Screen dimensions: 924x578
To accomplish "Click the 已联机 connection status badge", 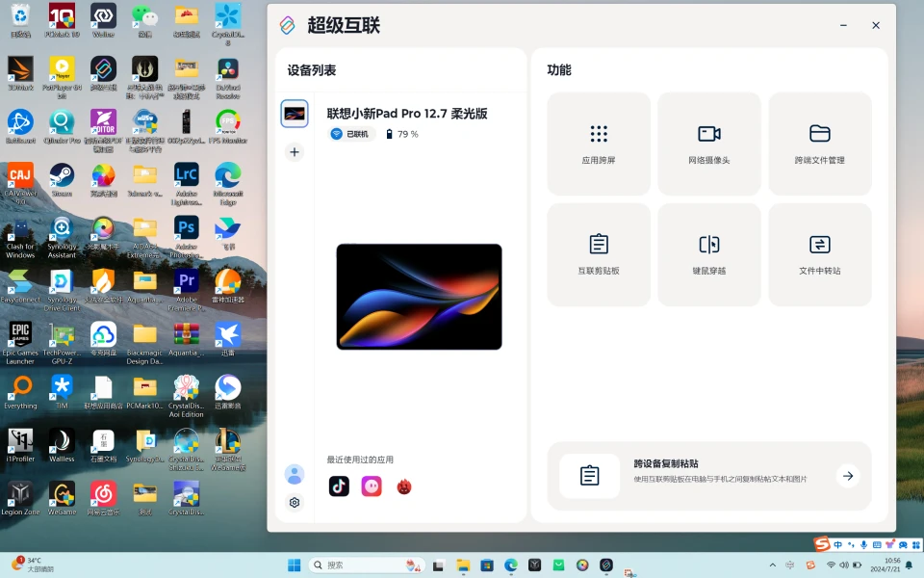I will pos(351,134).
